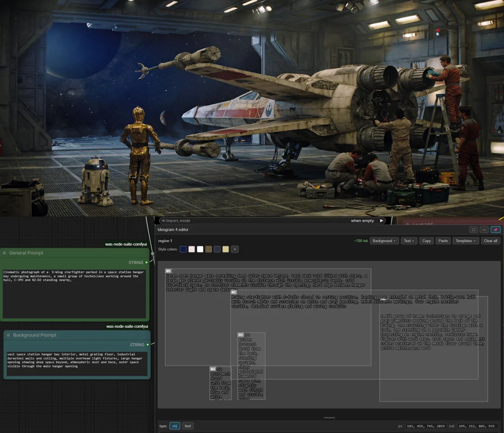The height and width of the screenshot is (433, 504).
Task: Select the 'obj' region type
Action: (175, 426)
